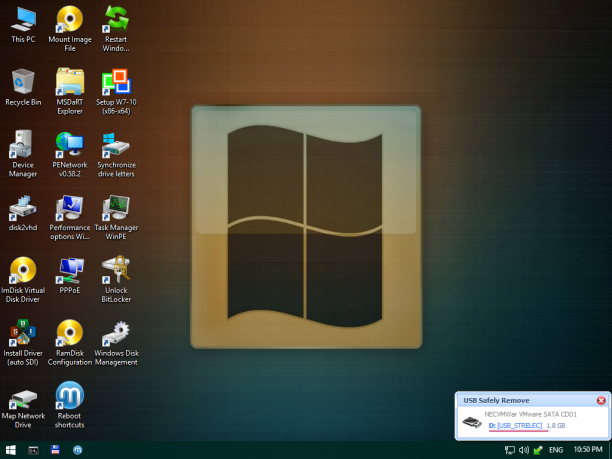Select the Device Manager shortcut
This screenshot has height=459, width=612.
(23, 154)
